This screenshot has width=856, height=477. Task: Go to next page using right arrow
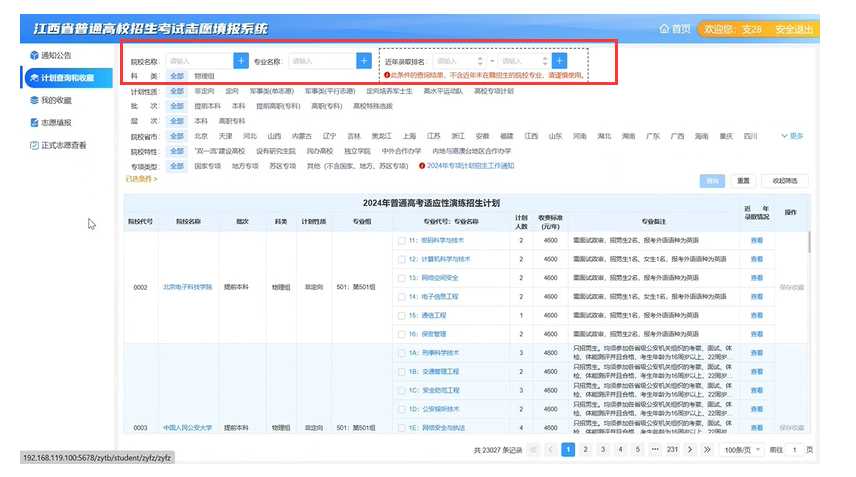click(690, 450)
